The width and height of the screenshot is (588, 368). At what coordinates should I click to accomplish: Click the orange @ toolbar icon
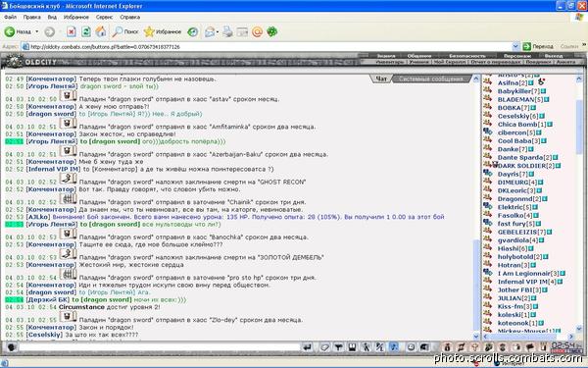257,32
